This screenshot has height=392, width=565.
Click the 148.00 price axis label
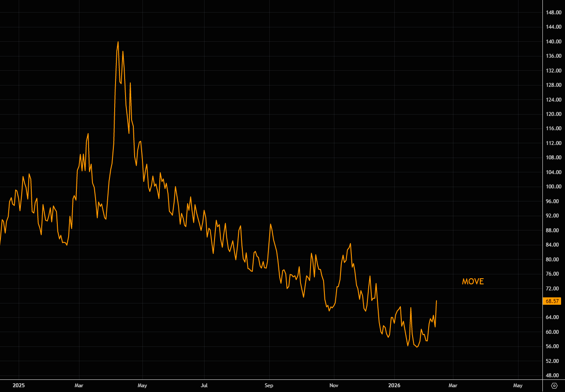[x=554, y=13]
